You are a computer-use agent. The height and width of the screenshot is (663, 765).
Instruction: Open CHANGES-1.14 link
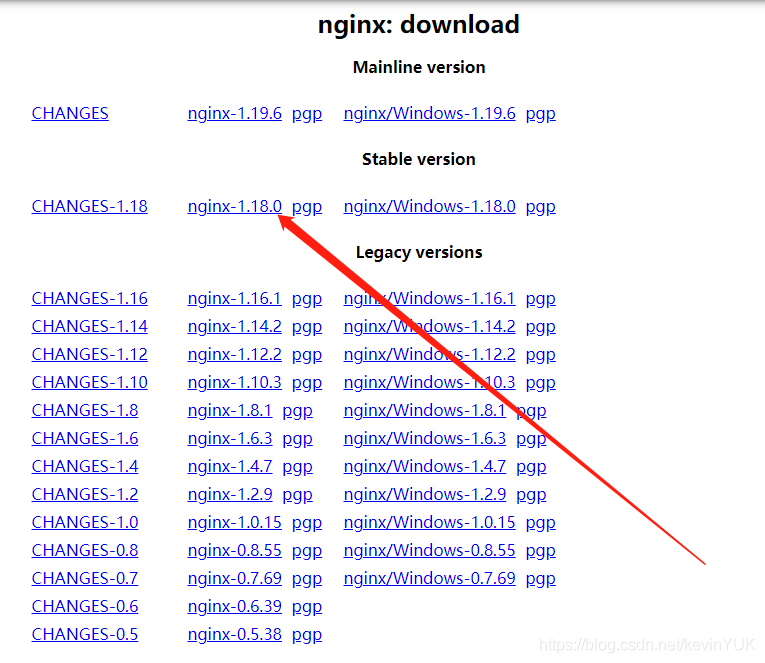(90, 326)
